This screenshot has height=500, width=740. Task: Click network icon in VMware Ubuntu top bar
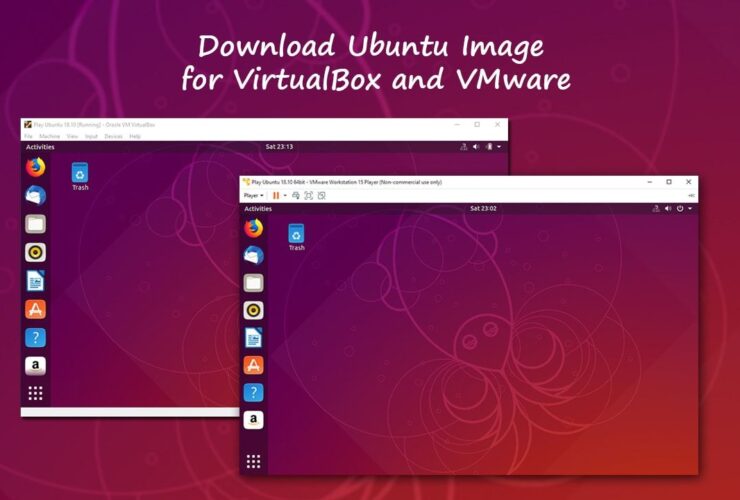point(656,208)
